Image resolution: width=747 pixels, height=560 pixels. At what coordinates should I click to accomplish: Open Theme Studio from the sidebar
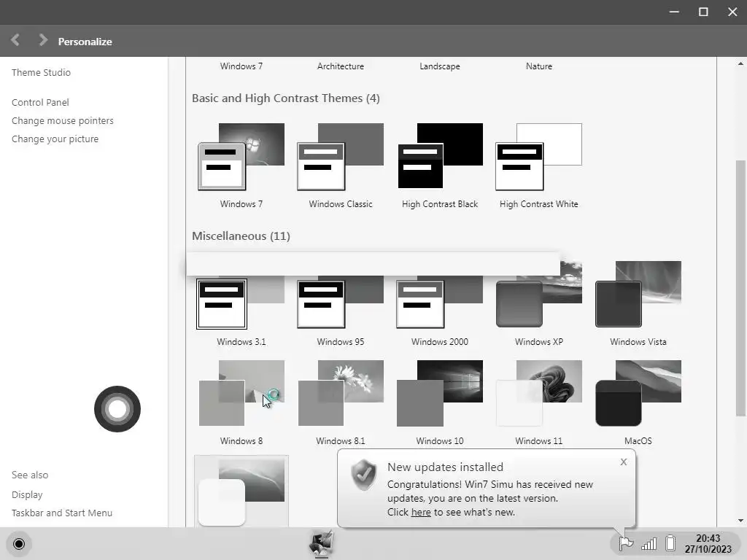pyautogui.click(x=41, y=72)
